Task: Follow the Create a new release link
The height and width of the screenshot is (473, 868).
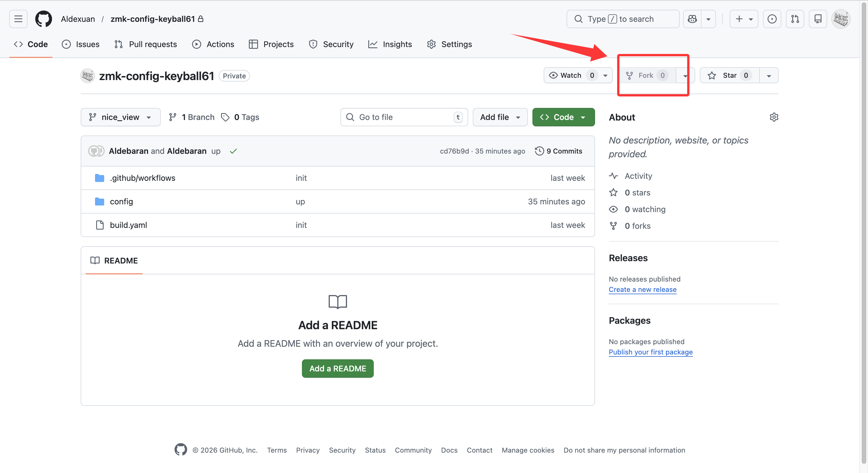Action: pos(642,289)
